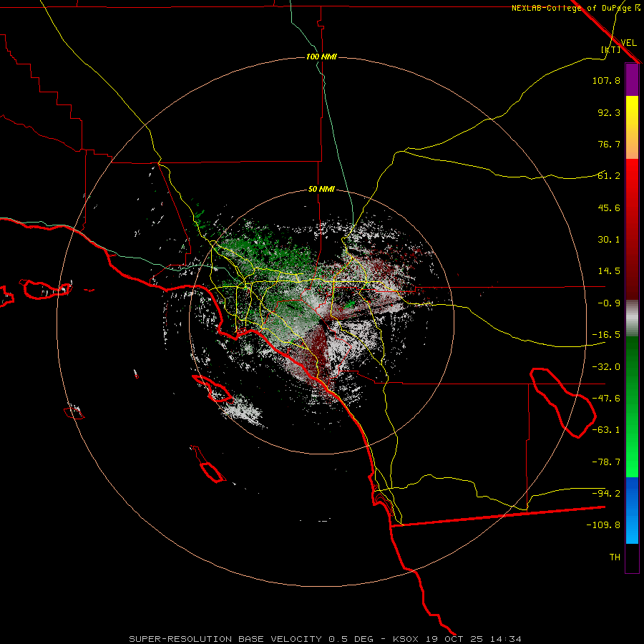Select the -94.2 velocity scale value
The image size is (644, 644).
click(606, 493)
